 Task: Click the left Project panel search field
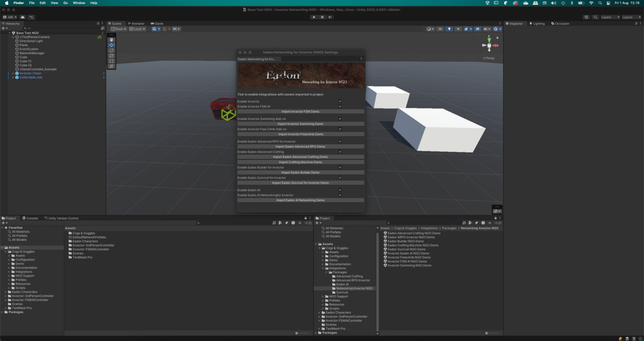click(x=235, y=222)
